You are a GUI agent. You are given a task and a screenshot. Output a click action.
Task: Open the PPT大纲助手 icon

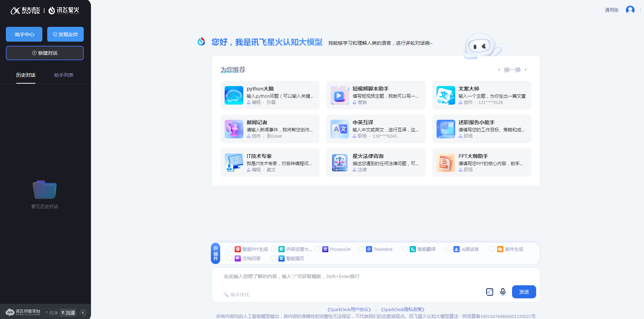pos(446,163)
